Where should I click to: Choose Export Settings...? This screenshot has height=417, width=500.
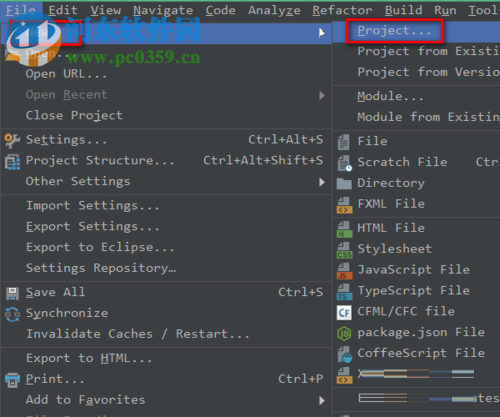93,227
